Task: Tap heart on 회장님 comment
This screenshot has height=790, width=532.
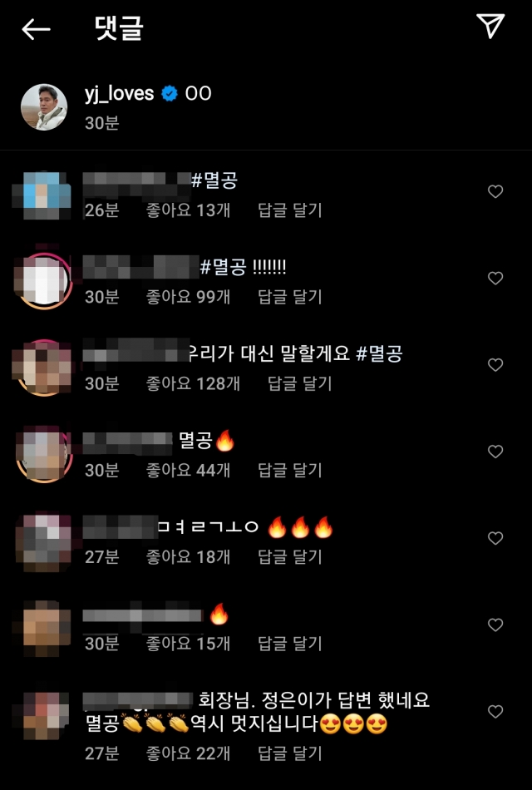Action: tap(495, 711)
